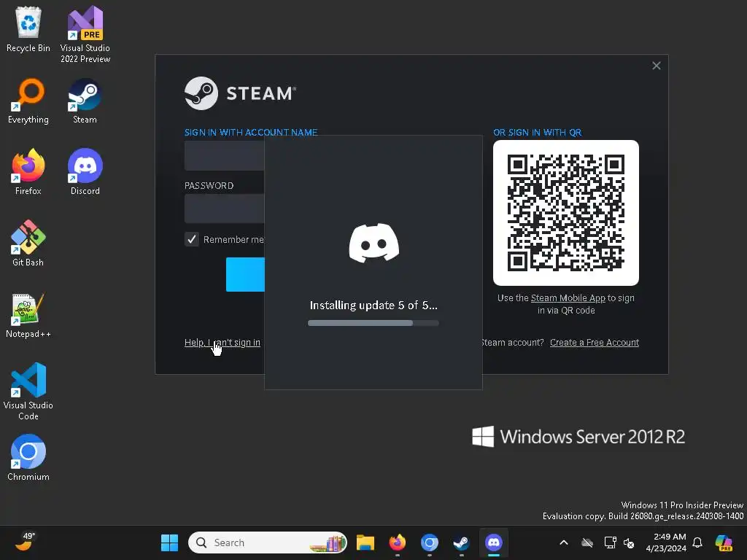Select the Visual Studio Code desktop icon
Image resolution: width=747 pixels, height=560 pixels.
[x=28, y=392]
